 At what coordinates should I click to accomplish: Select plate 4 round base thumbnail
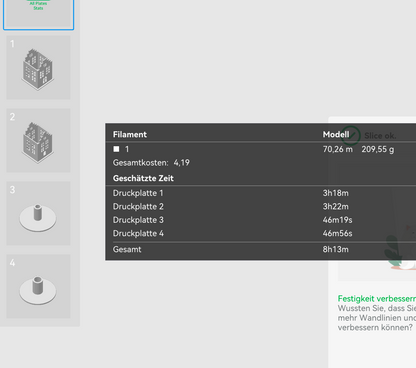point(38,286)
